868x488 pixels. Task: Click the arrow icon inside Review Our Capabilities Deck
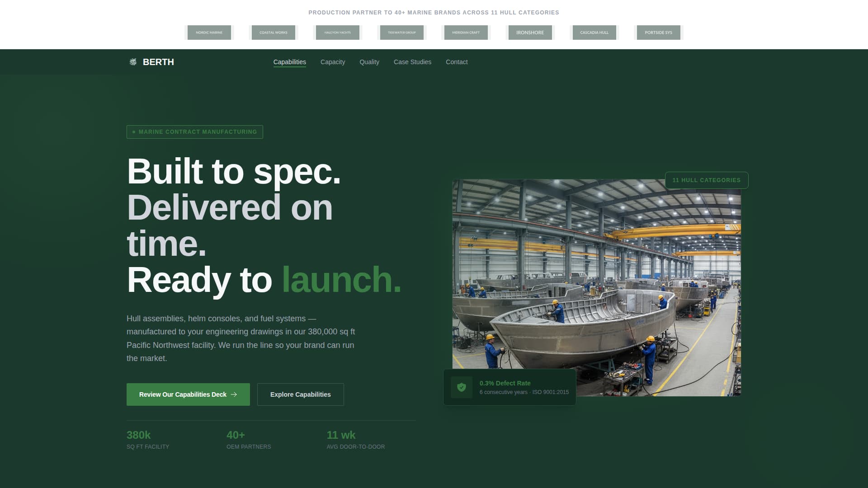coord(234,394)
